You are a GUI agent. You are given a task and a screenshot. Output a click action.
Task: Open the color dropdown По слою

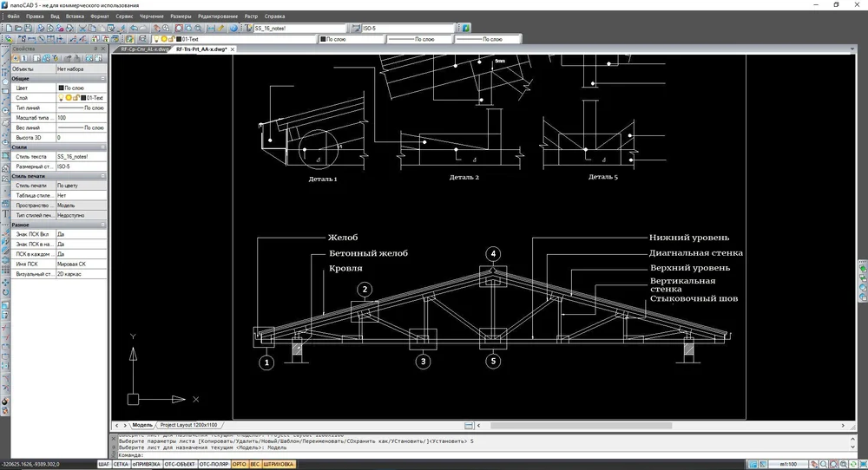pos(351,39)
